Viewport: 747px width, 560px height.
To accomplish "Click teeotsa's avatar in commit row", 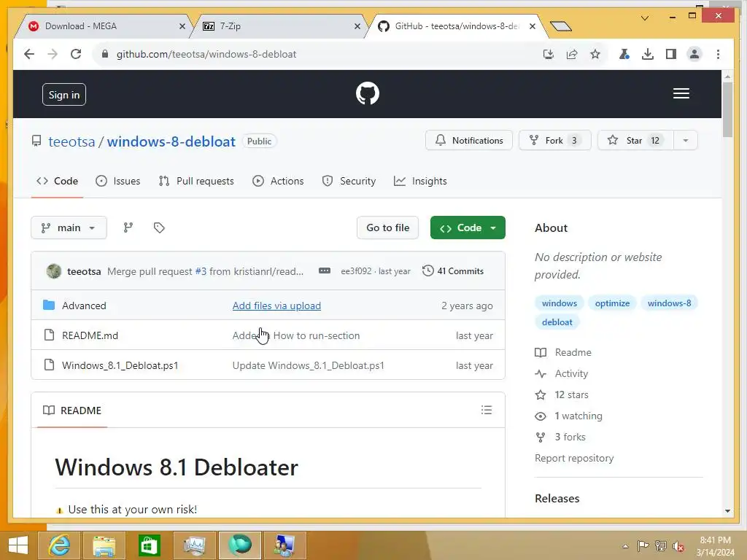I will (x=54, y=271).
